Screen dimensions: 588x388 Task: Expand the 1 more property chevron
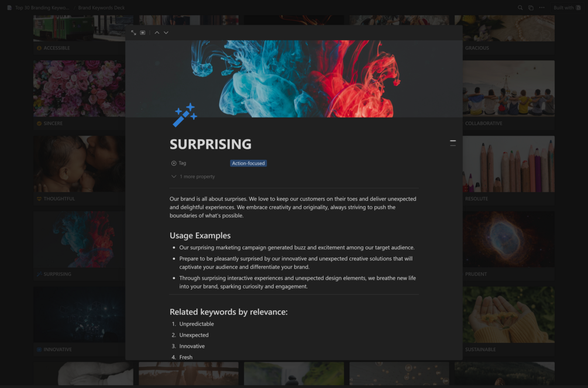click(174, 176)
